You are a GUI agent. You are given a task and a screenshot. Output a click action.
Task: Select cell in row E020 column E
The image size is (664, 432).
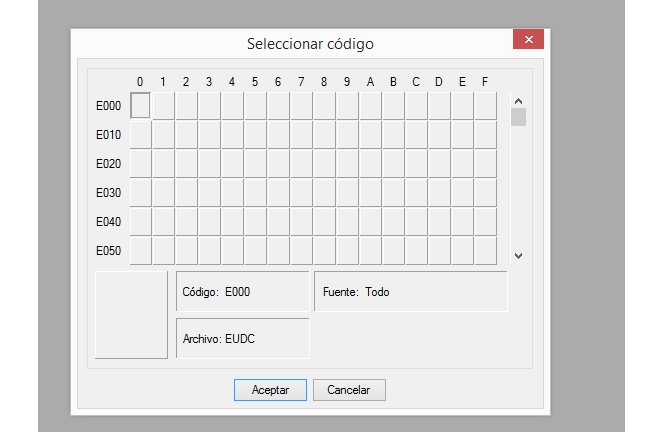point(462,163)
